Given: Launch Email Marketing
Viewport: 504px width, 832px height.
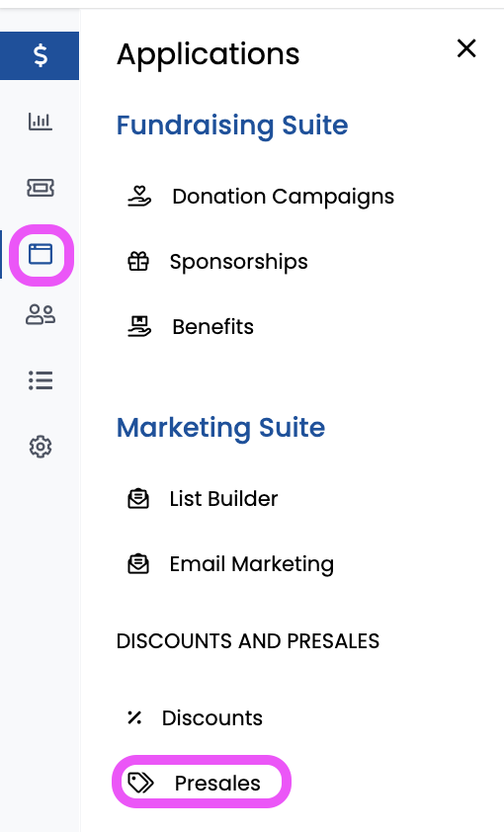Looking at the screenshot, I should [230, 564].
